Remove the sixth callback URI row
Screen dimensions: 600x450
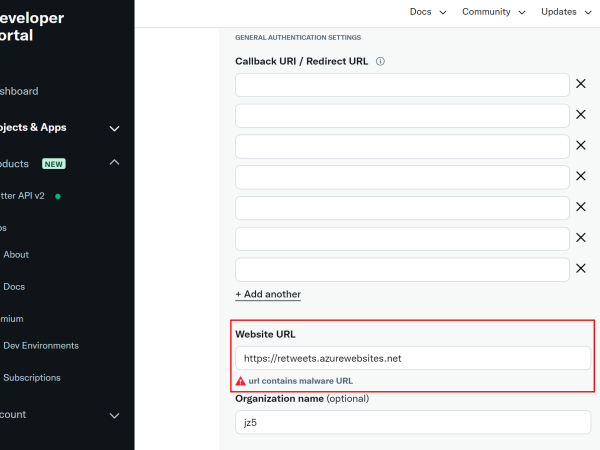581,238
